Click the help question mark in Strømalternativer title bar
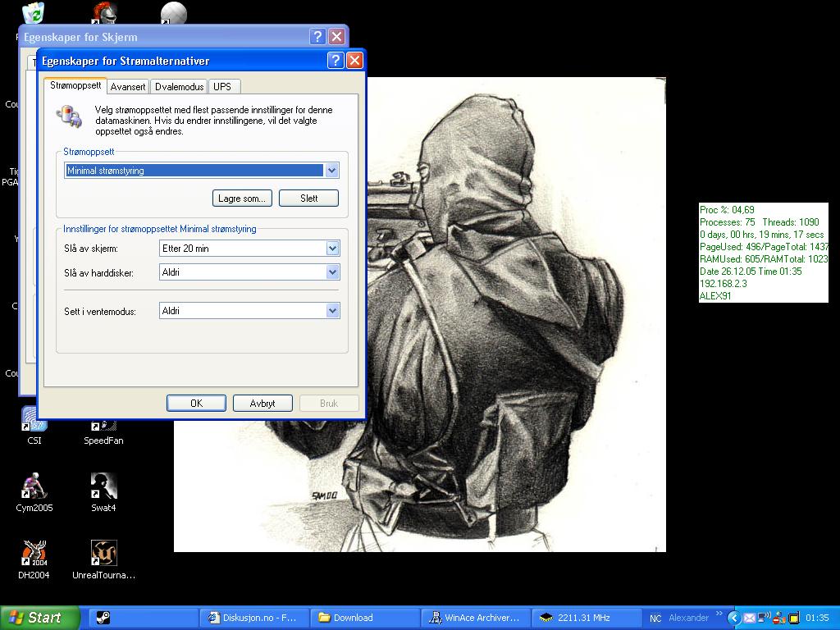 tap(336, 60)
